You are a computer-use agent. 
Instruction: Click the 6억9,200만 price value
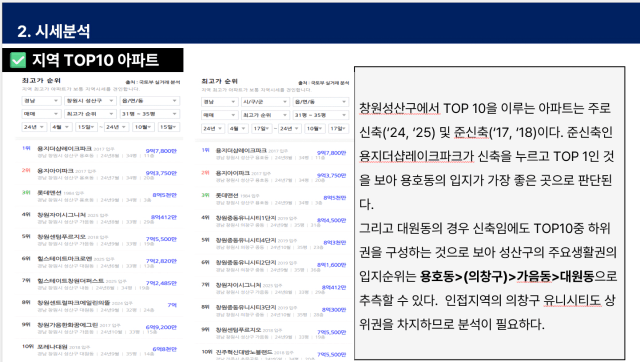pos(161,327)
